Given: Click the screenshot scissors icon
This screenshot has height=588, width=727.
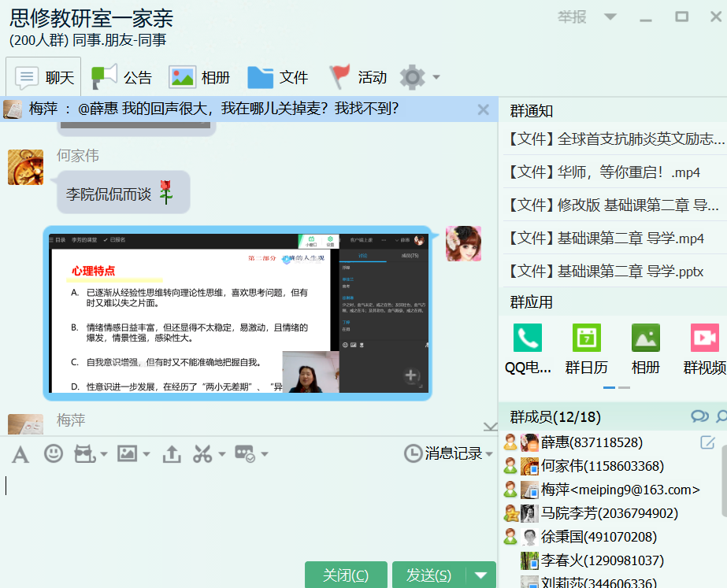Looking at the screenshot, I should pyautogui.click(x=202, y=453).
